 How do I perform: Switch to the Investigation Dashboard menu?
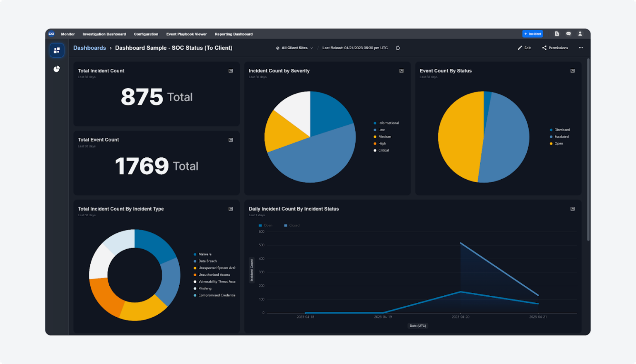[104, 34]
